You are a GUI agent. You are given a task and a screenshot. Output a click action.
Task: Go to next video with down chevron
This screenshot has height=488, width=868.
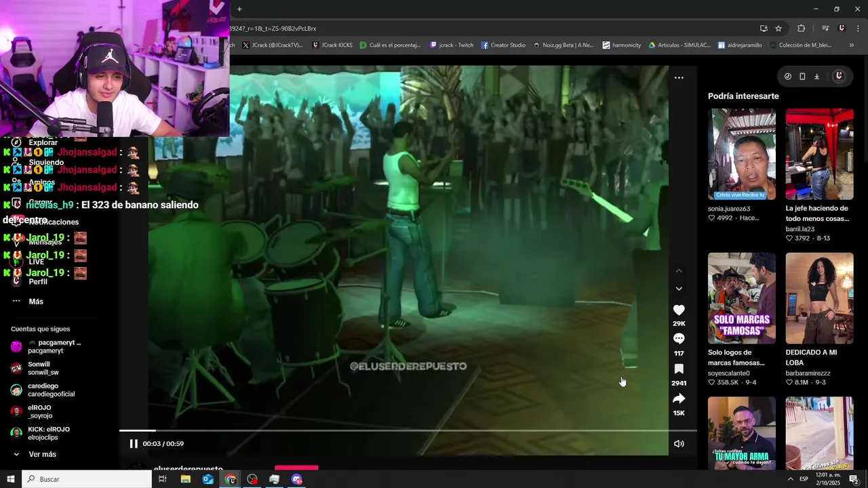pos(679,289)
